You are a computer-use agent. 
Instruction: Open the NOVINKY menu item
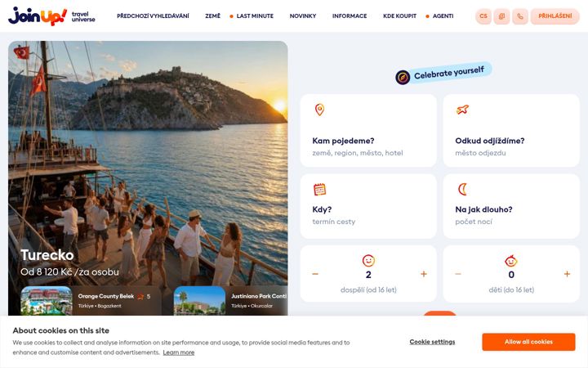pos(303,16)
